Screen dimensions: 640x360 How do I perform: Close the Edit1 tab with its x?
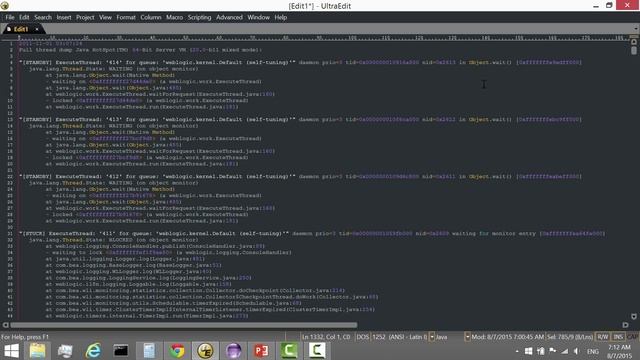pos(37,29)
